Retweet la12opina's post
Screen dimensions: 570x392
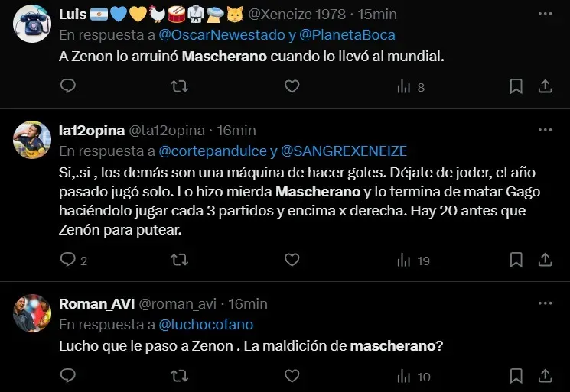pos(179,261)
